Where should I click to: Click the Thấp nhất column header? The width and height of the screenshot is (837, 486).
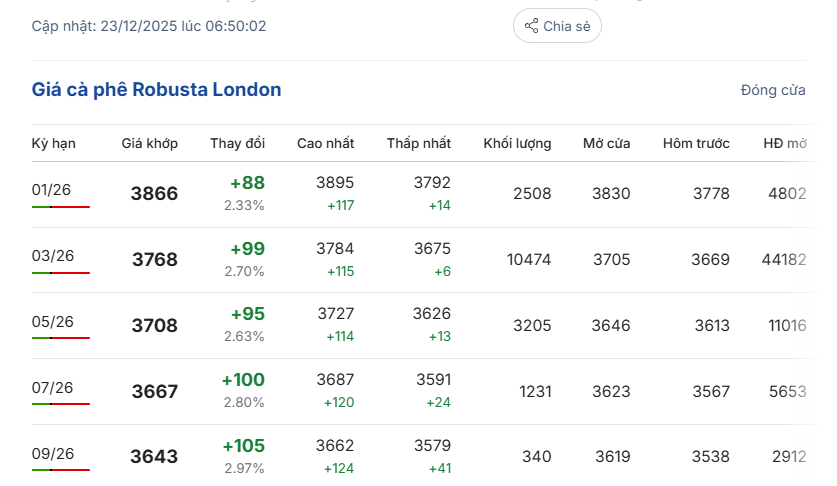pyautogui.click(x=419, y=143)
